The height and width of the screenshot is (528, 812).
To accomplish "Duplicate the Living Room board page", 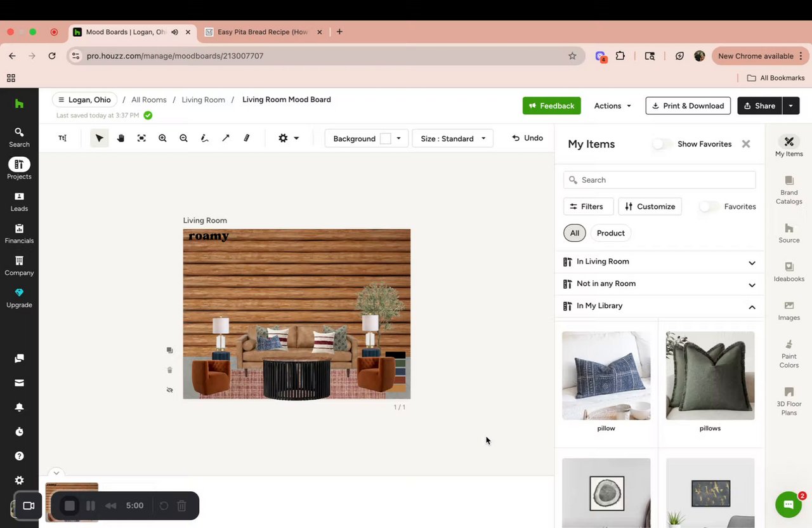I will click(x=169, y=350).
